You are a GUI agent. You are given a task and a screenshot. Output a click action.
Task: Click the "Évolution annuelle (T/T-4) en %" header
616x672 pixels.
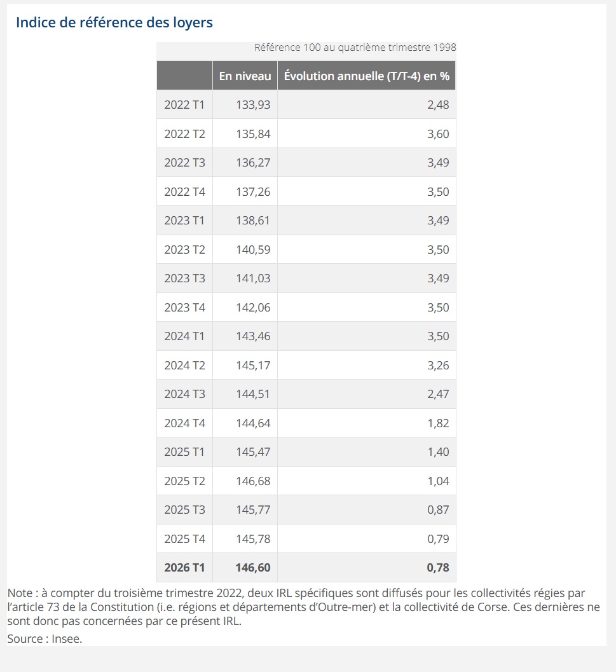366,76
